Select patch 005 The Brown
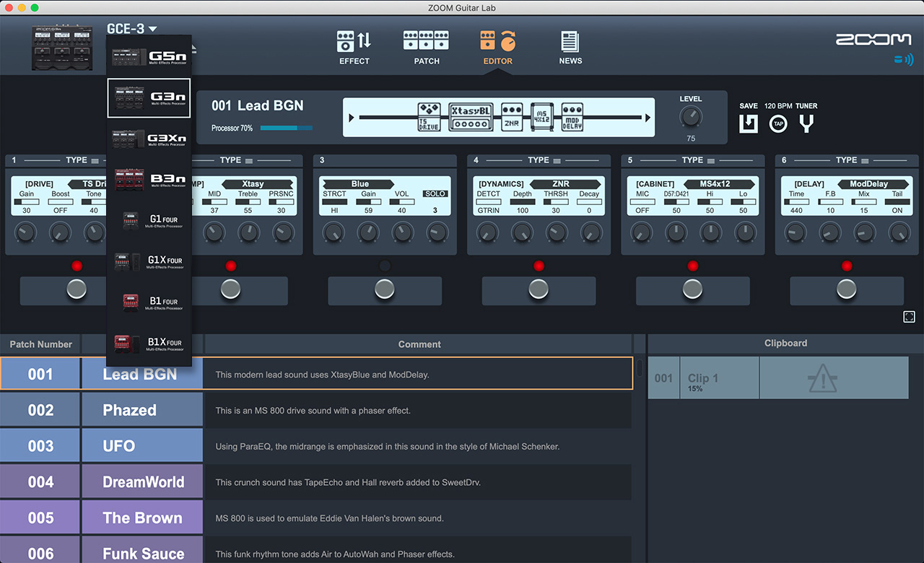Image resolution: width=924 pixels, height=563 pixels. (316, 518)
